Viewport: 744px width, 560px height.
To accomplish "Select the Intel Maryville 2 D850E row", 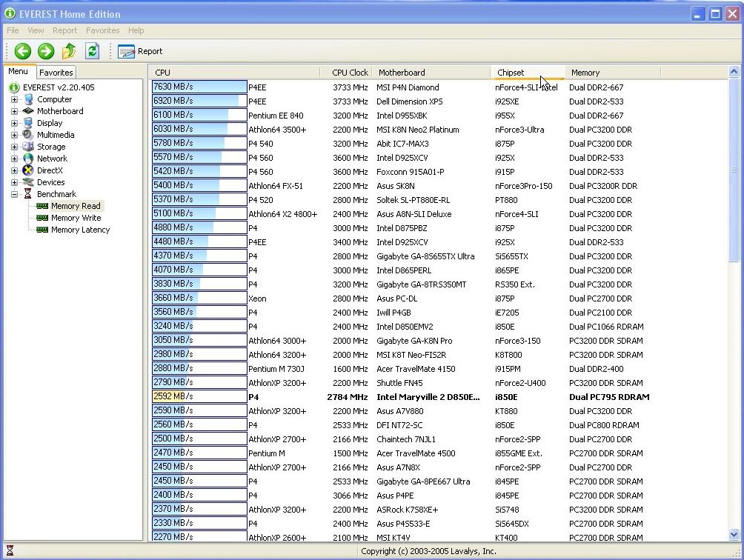I will 439,397.
